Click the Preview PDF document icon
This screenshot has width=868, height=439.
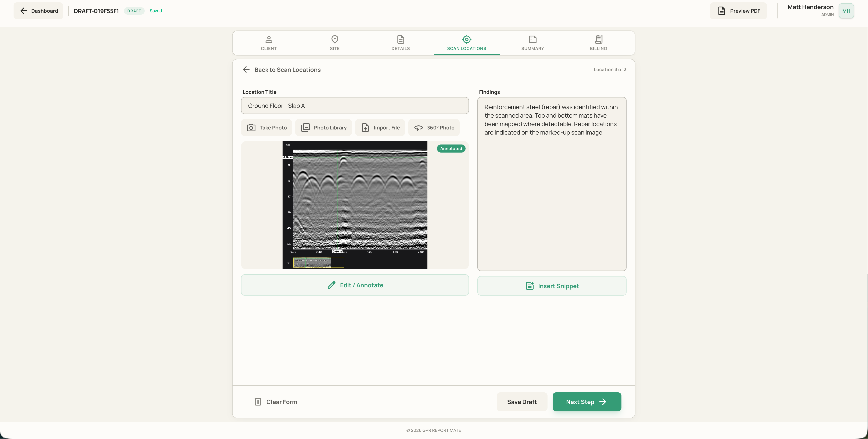point(721,11)
